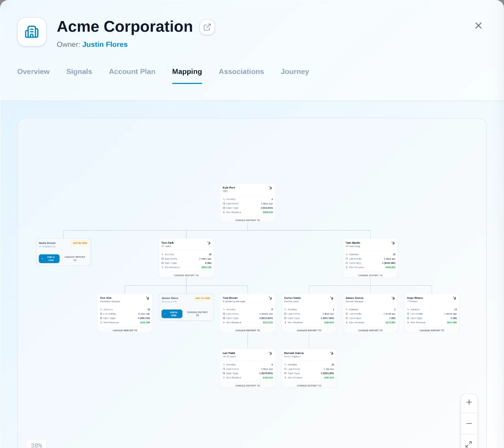Click the Acme Corporation building icon
This screenshot has height=448, width=504.
[32, 32]
